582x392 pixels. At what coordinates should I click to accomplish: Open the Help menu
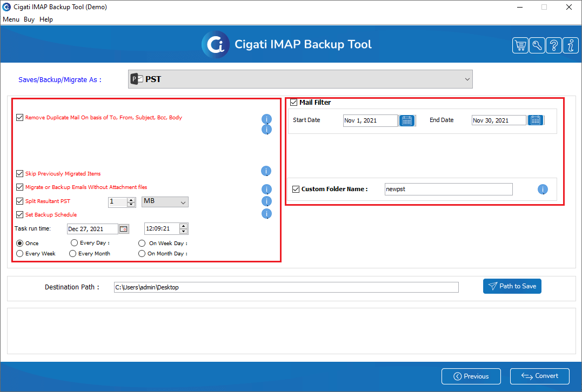point(46,19)
